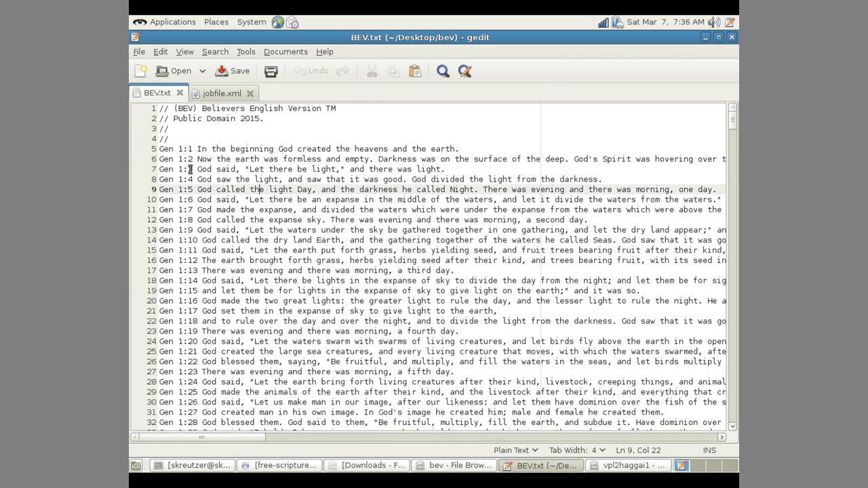Expand the Open recent files arrow

pos(202,71)
